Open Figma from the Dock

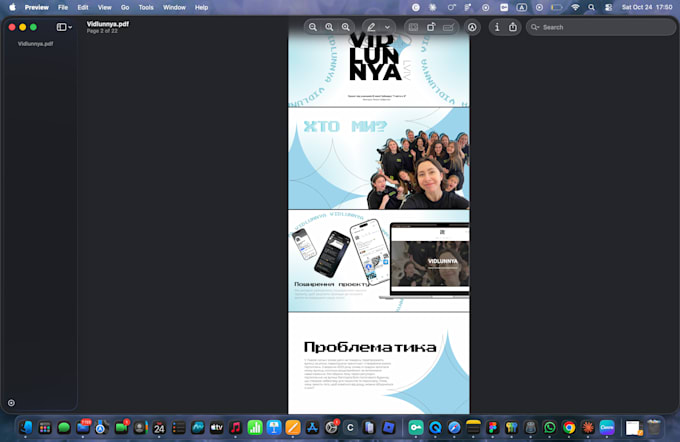(x=492, y=428)
